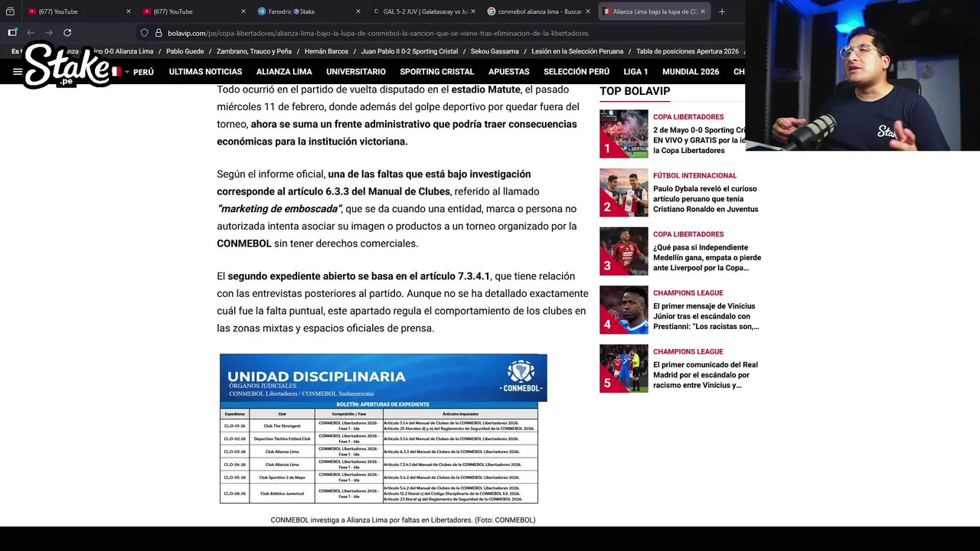The width and height of the screenshot is (980, 551).
Task: Click Lesión en la Selección Peruana link
Action: coord(577,51)
